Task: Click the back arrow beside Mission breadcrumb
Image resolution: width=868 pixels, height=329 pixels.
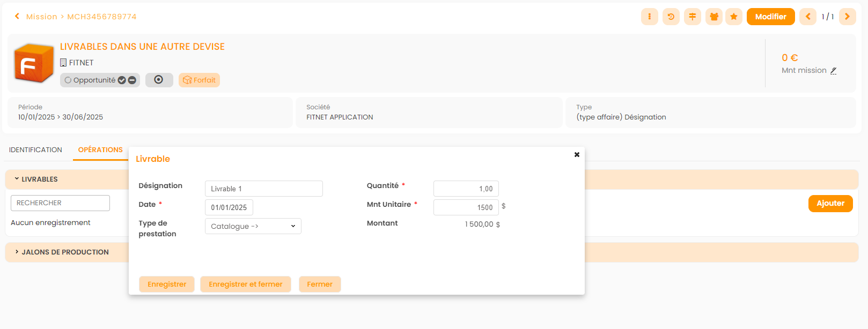Action: (17, 17)
